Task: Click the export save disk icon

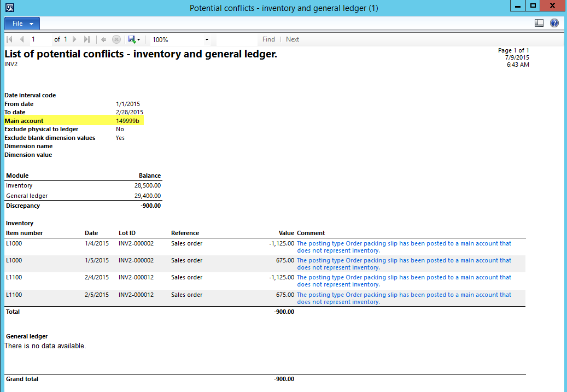Action: [131, 39]
